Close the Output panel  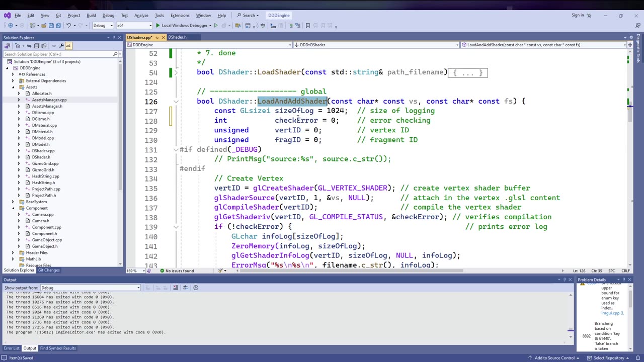click(x=570, y=280)
